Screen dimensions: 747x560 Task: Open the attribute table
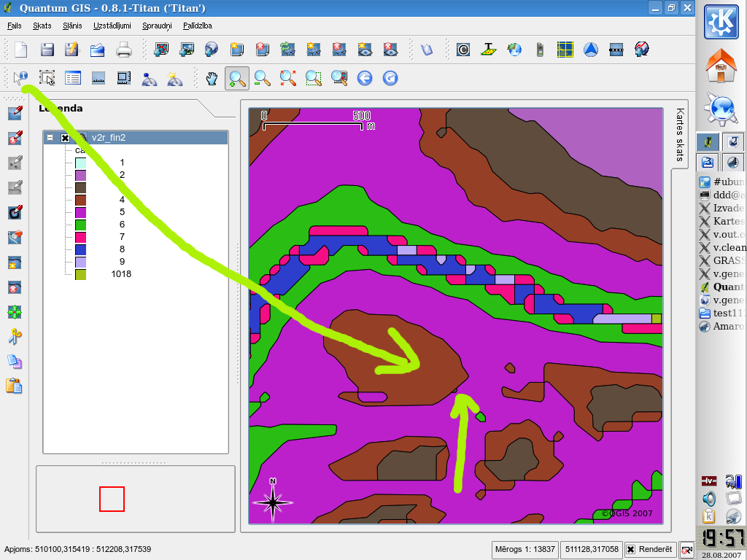click(x=72, y=78)
